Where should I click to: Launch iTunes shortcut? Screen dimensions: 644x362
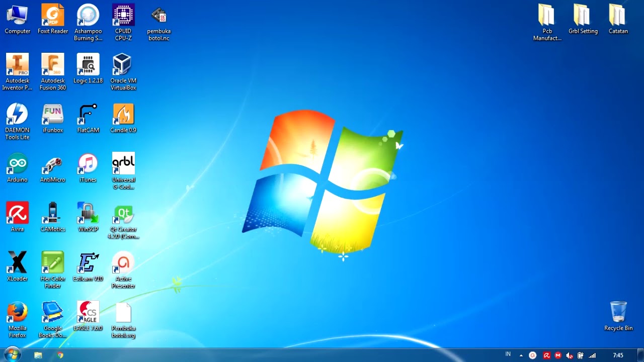(88, 167)
